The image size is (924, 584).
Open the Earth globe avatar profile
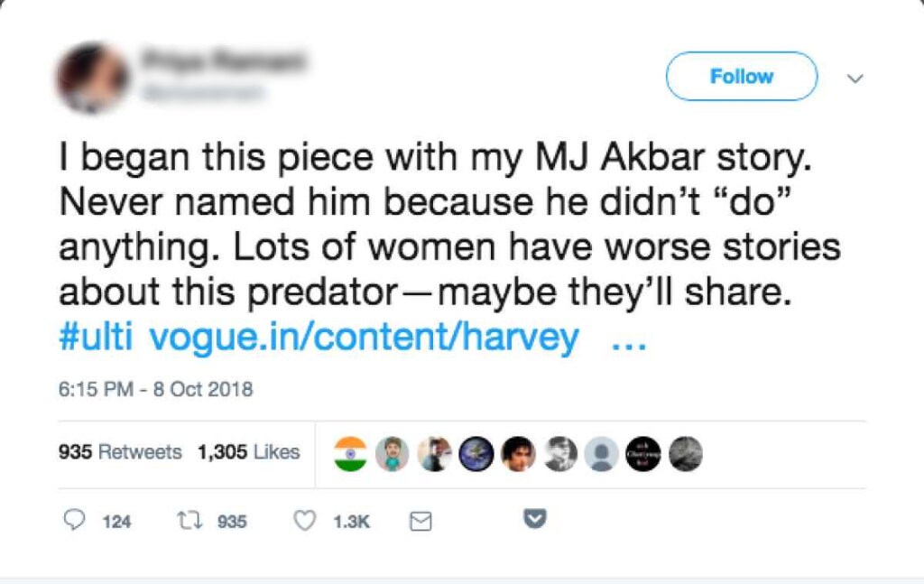coord(476,453)
